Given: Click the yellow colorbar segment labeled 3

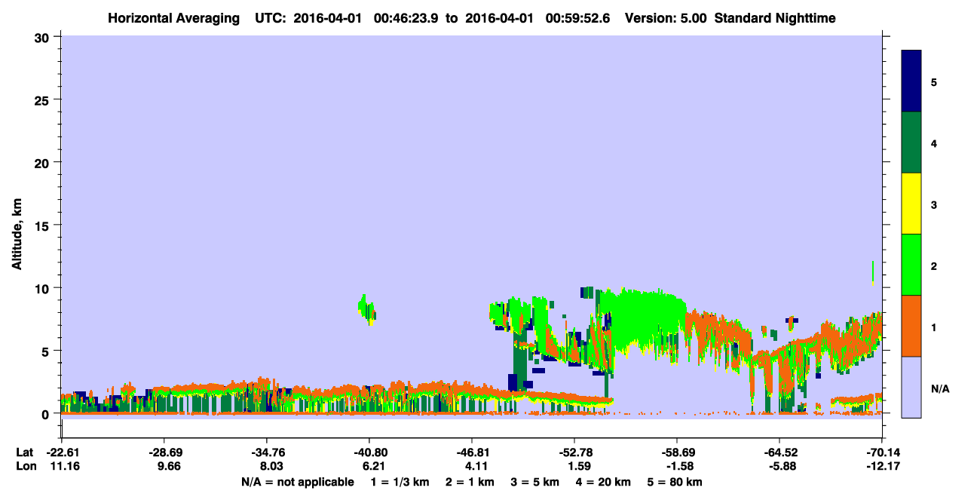Looking at the screenshot, I should [911, 204].
